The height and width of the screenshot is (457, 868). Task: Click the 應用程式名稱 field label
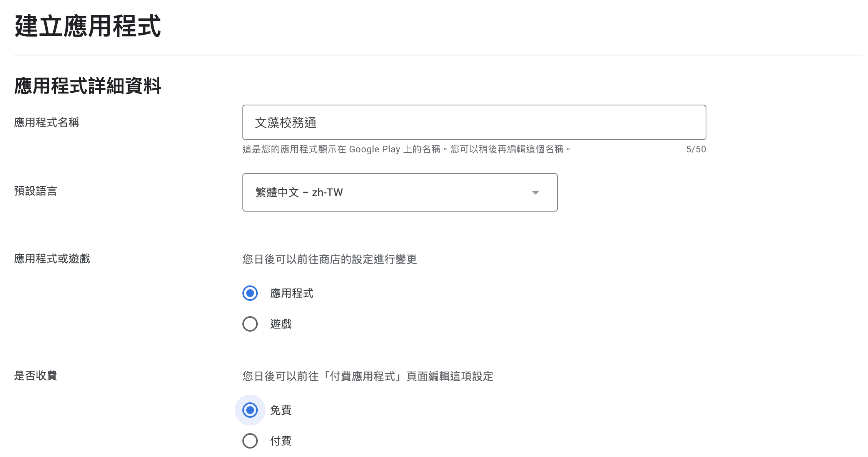tap(47, 122)
